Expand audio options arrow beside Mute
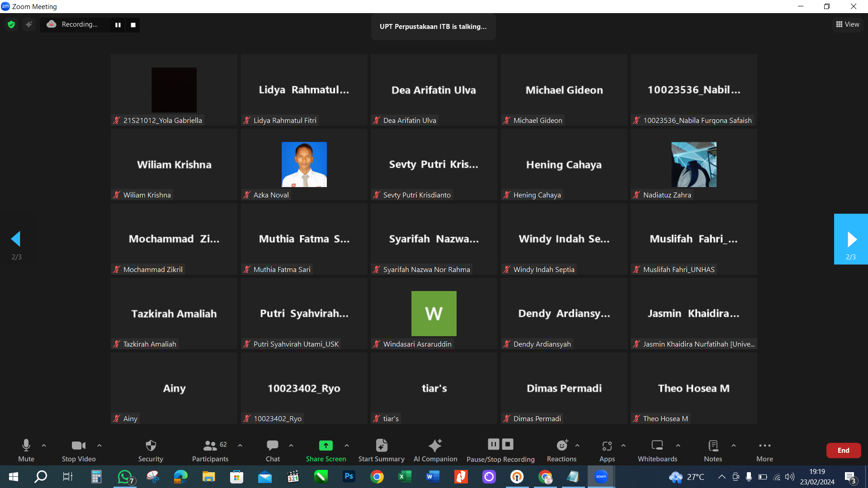The image size is (868, 488). pos(44,446)
